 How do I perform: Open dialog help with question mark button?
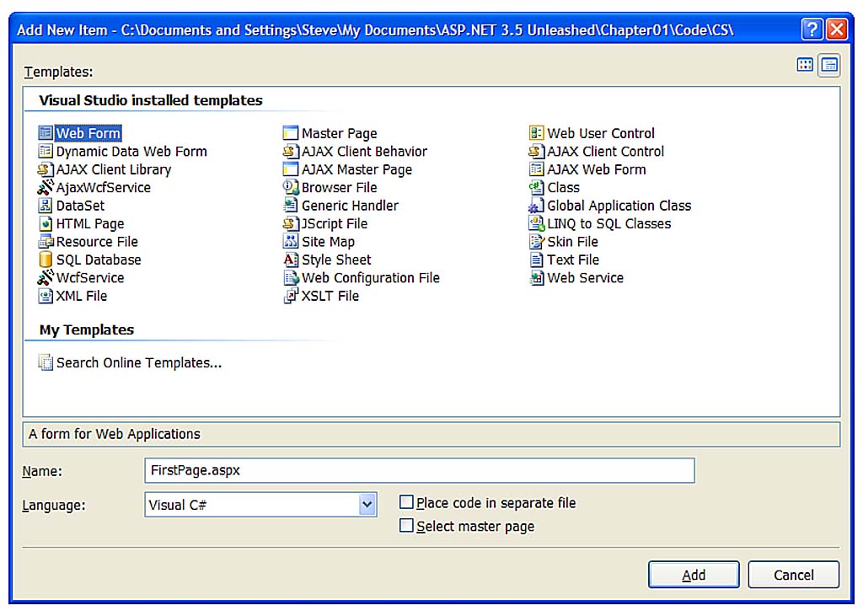pyautogui.click(x=812, y=29)
